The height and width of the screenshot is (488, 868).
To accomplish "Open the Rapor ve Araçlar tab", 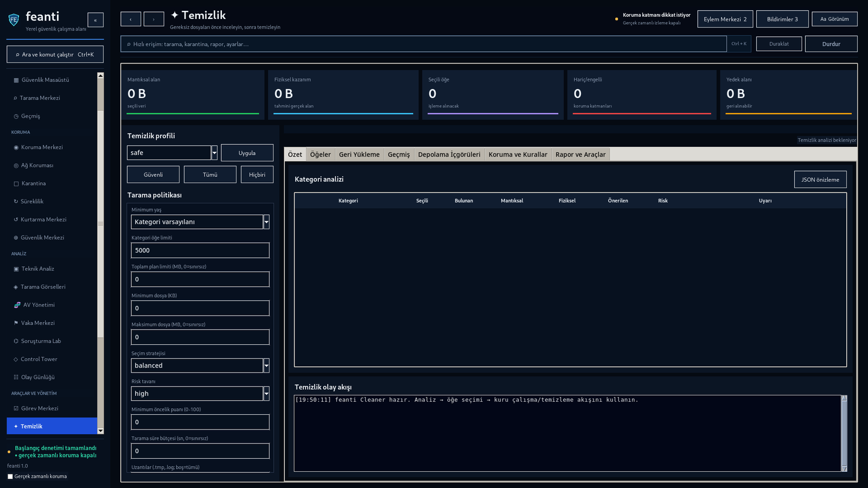I will [x=580, y=155].
